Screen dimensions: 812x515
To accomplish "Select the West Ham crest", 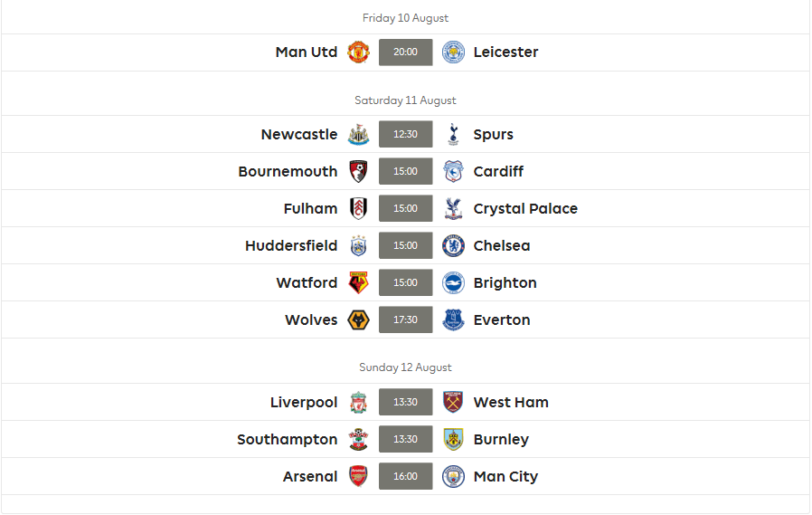I will tap(453, 402).
